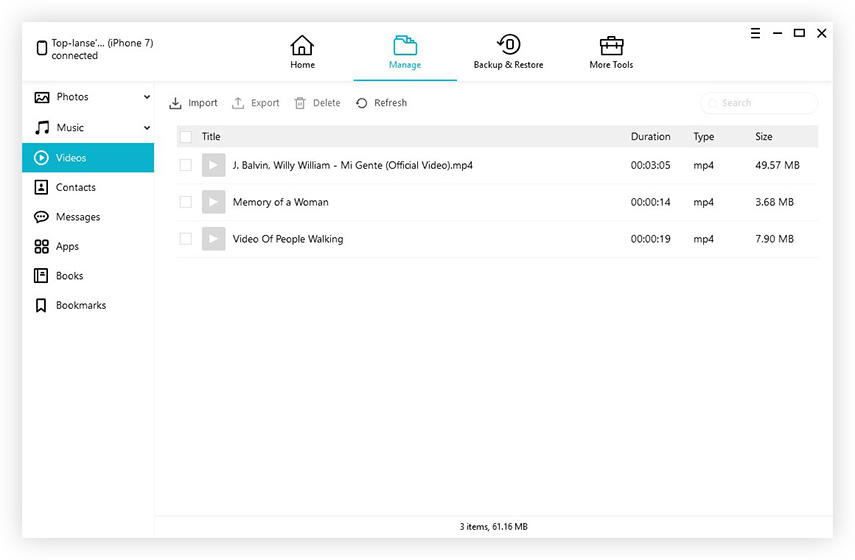Open the hamburger menu icon
This screenshot has height=560, width=855.
pos(755,33)
